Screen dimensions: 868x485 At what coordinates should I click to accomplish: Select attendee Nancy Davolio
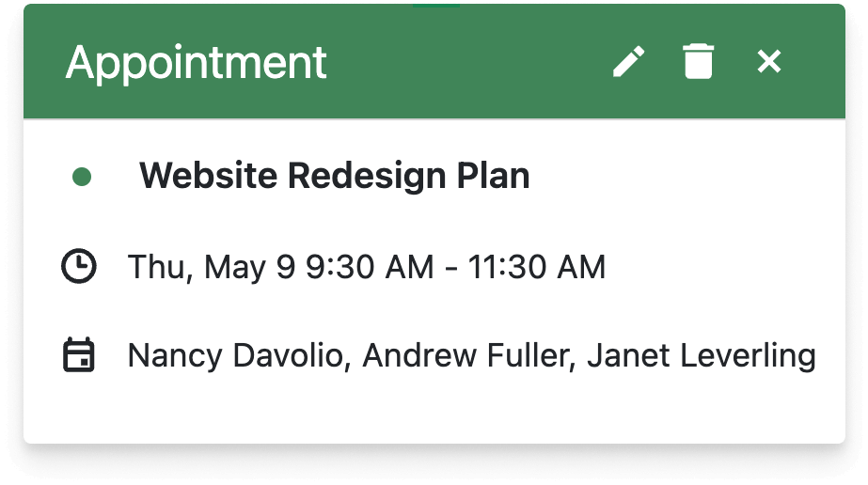click(x=238, y=356)
